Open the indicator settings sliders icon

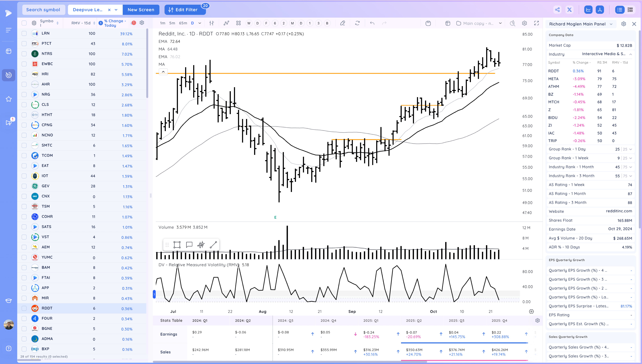pyautogui.click(x=212, y=23)
